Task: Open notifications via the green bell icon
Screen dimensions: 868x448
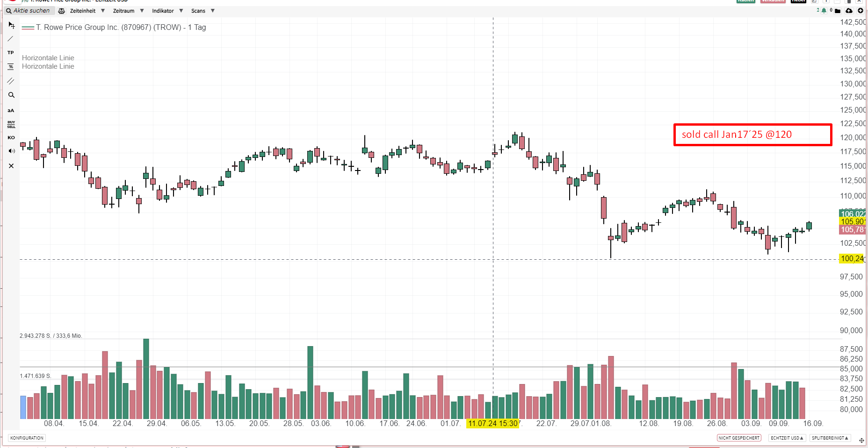Action: click(x=824, y=10)
